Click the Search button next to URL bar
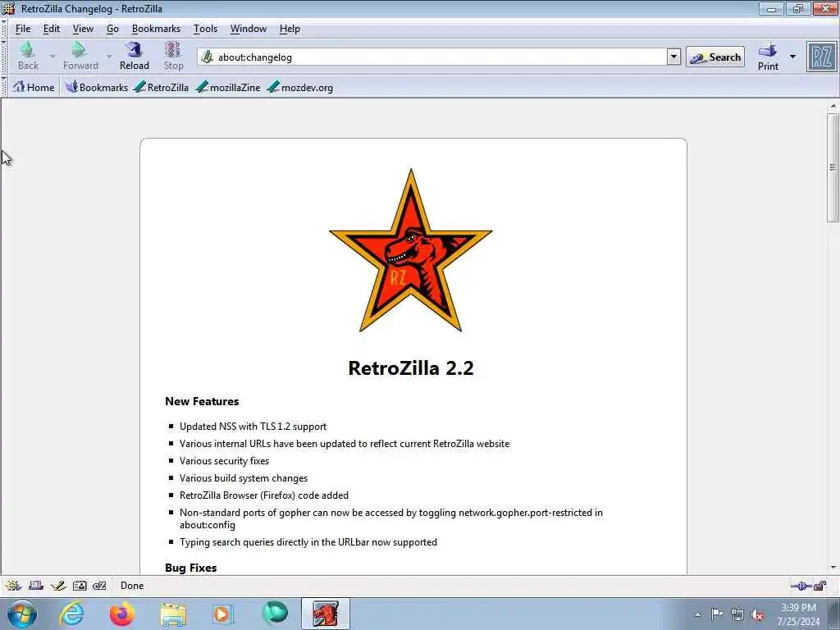The height and width of the screenshot is (630, 840). point(715,57)
